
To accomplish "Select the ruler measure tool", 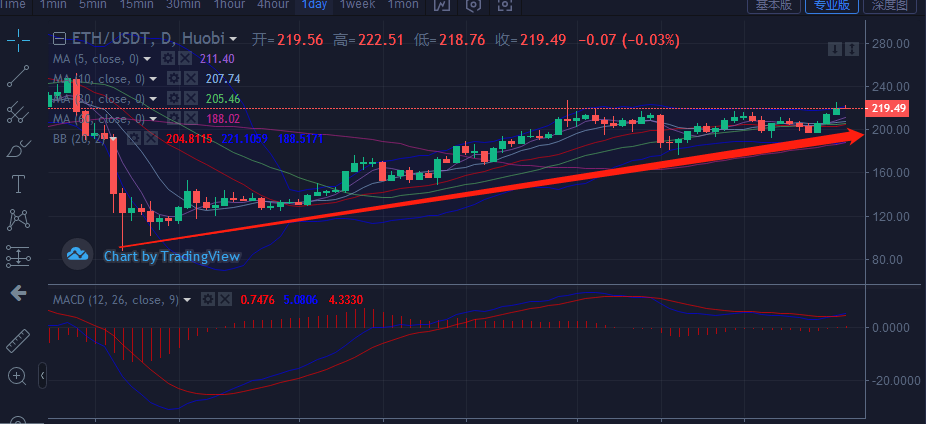I will tap(18, 341).
